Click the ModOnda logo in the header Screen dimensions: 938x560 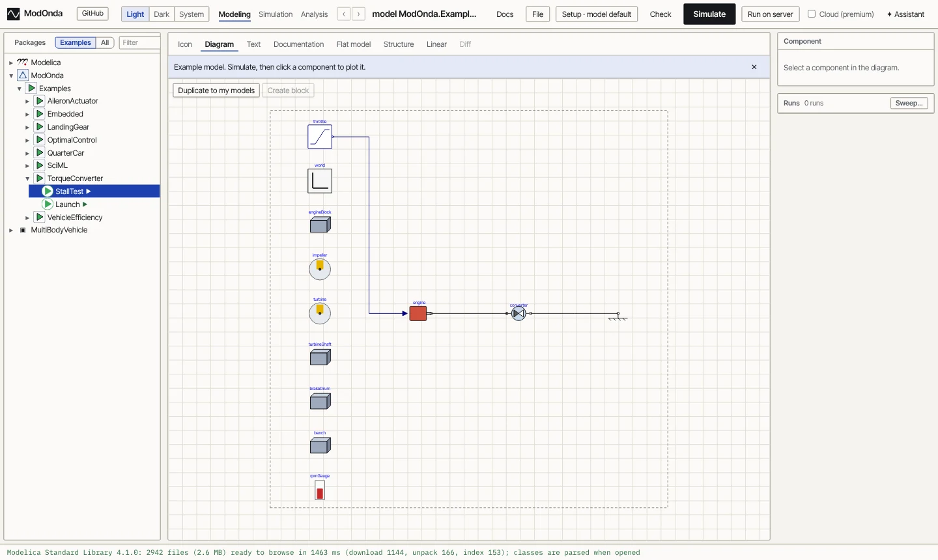[35, 14]
